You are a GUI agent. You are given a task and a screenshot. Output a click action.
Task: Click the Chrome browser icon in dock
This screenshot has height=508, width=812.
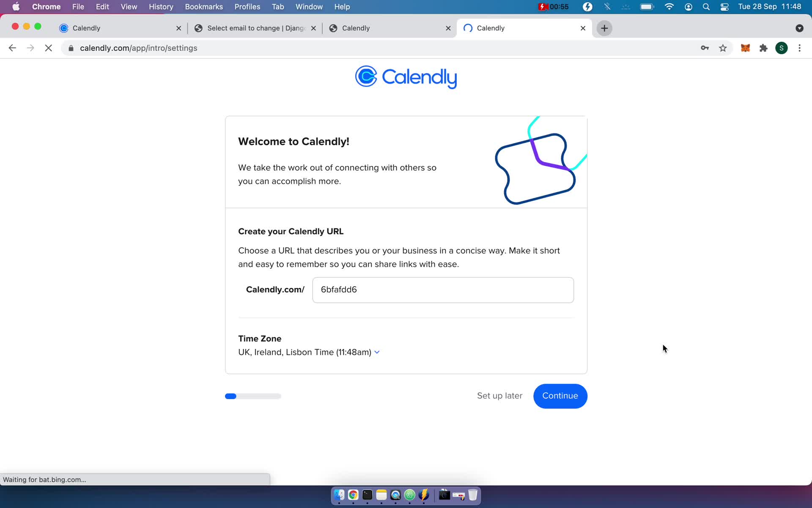(353, 495)
